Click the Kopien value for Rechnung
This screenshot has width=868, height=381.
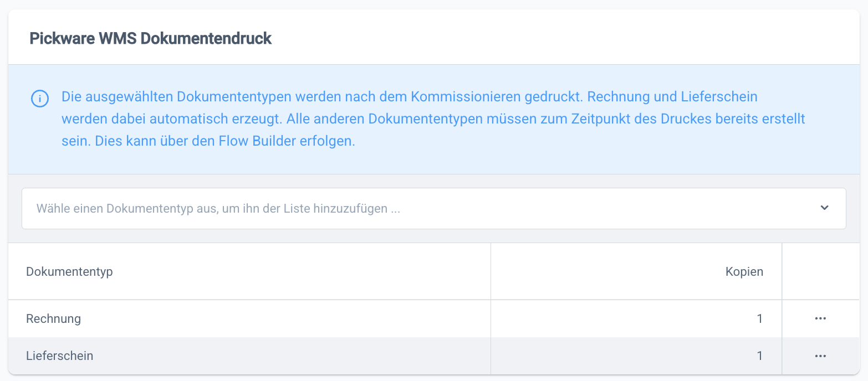[x=760, y=318]
